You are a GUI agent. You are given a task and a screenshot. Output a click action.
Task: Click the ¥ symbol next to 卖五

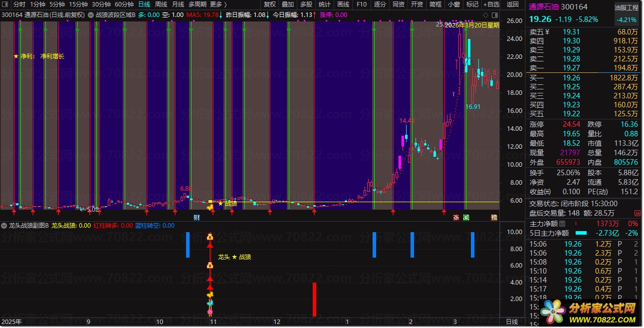548,32
